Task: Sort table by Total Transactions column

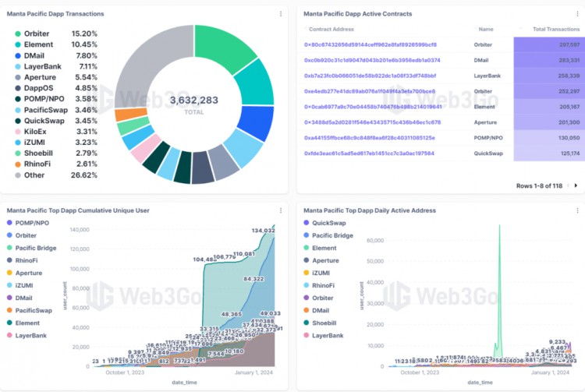Action: click(x=556, y=29)
